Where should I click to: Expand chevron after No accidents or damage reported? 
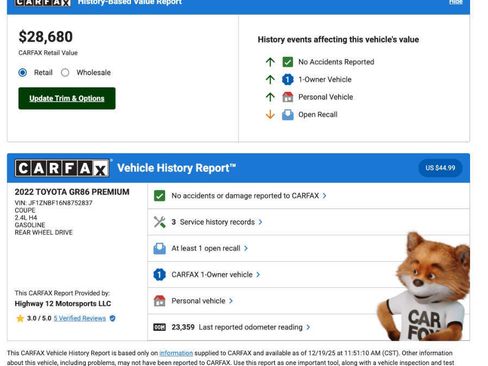tap(324, 196)
